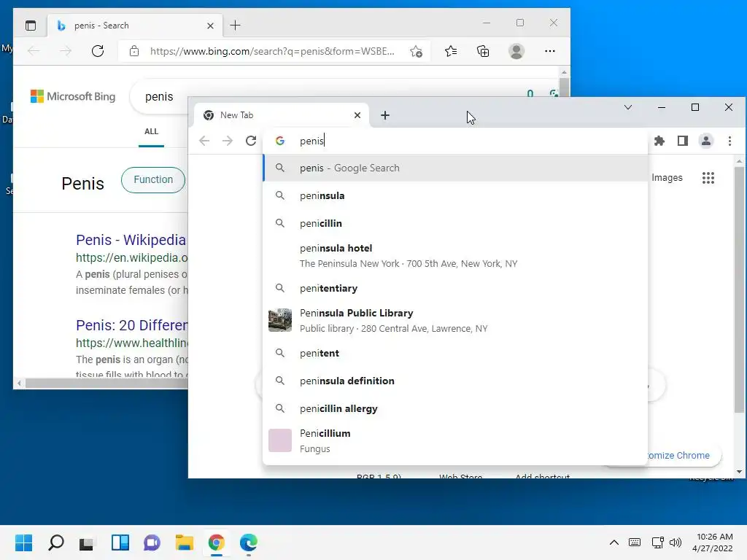The height and width of the screenshot is (560, 747).
Task: Open Task View on the taskbar
Action: [87, 542]
